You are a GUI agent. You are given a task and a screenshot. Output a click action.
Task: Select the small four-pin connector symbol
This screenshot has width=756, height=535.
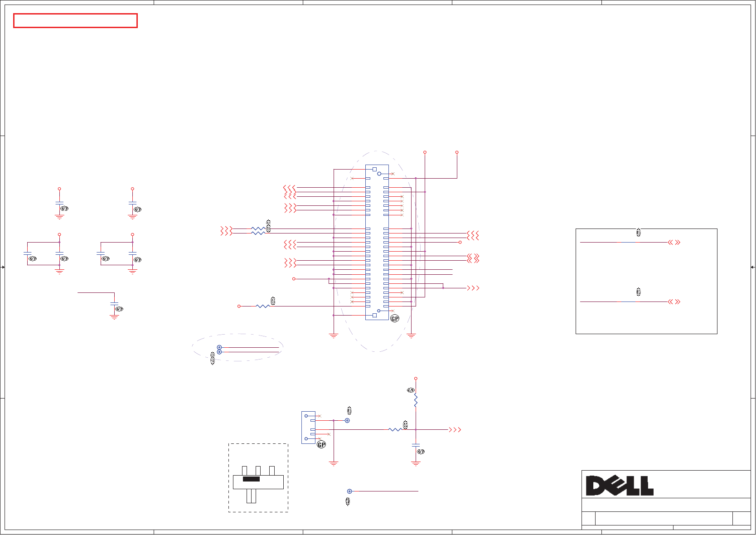tap(309, 428)
